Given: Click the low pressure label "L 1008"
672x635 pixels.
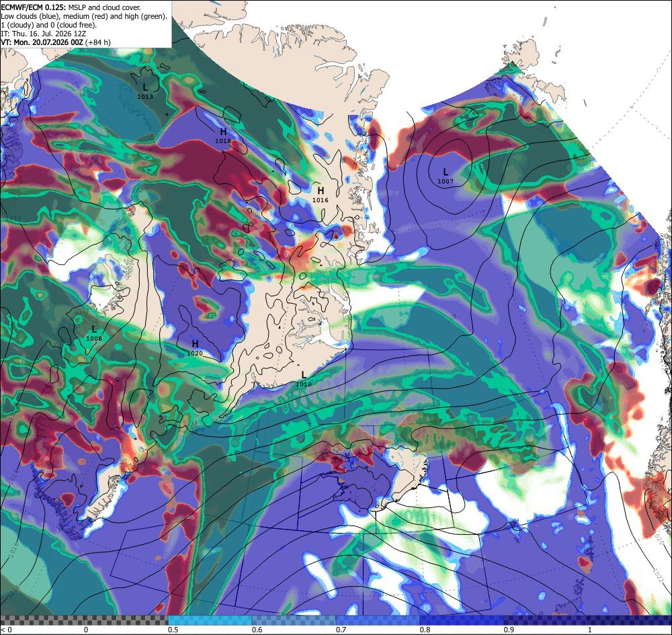Looking at the screenshot, I should click(94, 333).
